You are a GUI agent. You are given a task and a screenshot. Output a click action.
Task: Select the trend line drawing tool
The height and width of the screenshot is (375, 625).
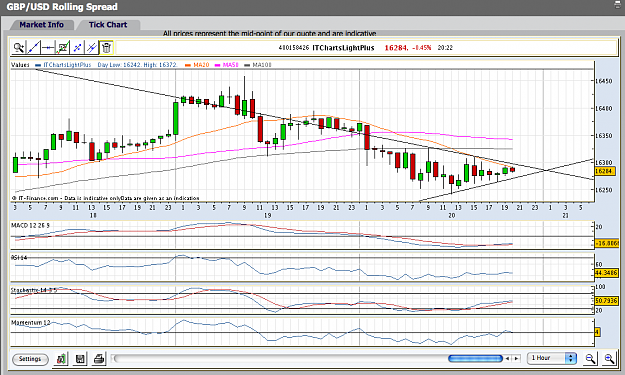[x=33, y=48]
